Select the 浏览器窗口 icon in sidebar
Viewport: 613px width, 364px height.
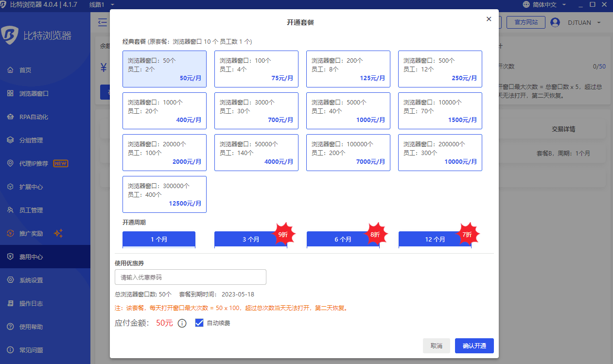coord(10,93)
